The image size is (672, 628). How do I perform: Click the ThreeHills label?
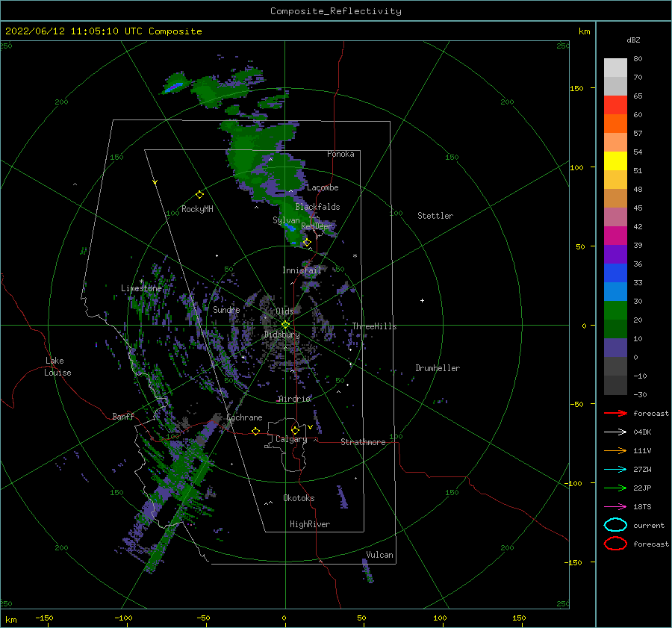coord(375,326)
